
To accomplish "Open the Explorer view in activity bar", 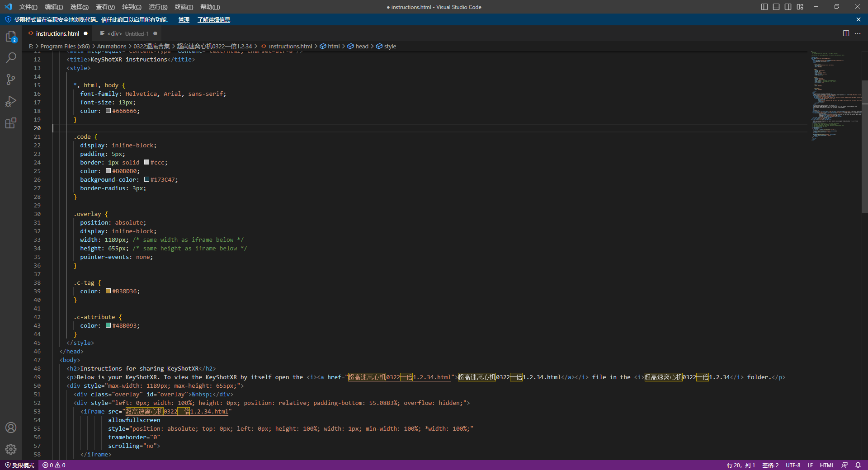I will 11,37.
